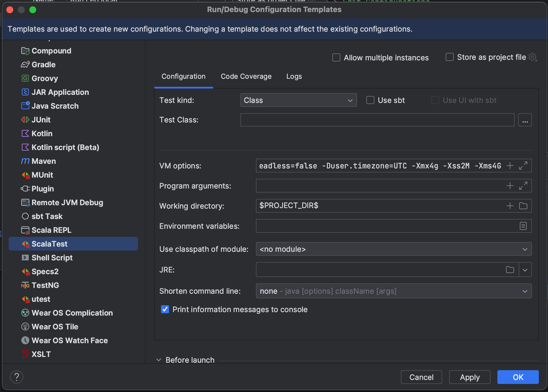Click the folder icon in Working directory field

tap(523, 206)
